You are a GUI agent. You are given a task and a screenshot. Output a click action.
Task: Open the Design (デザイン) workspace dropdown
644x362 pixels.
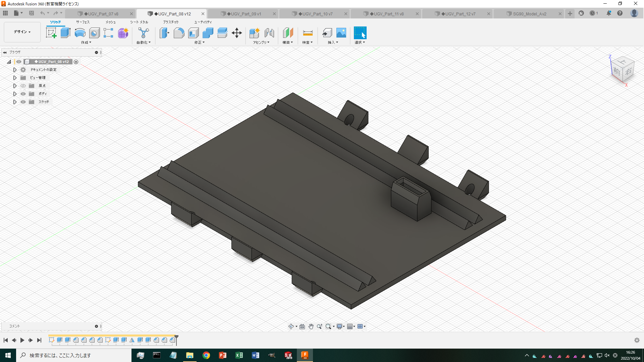click(22, 32)
